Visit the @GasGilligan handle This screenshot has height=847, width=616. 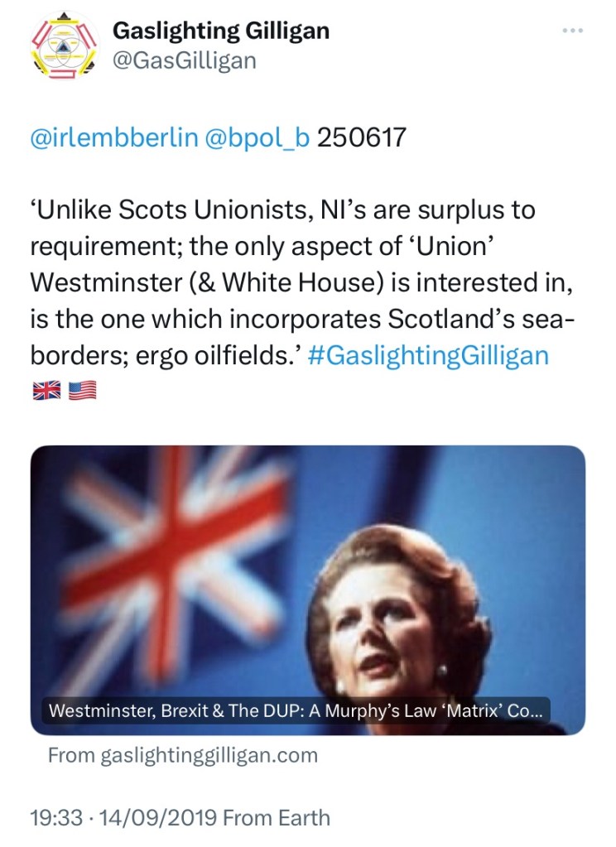(x=184, y=60)
